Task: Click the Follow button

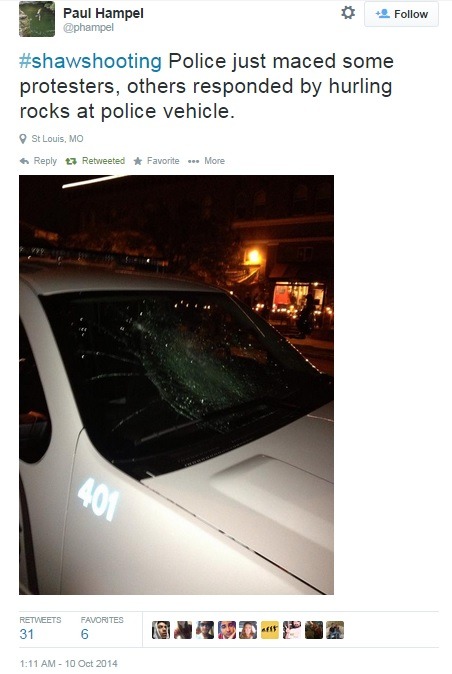Action: (x=401, y=14)
